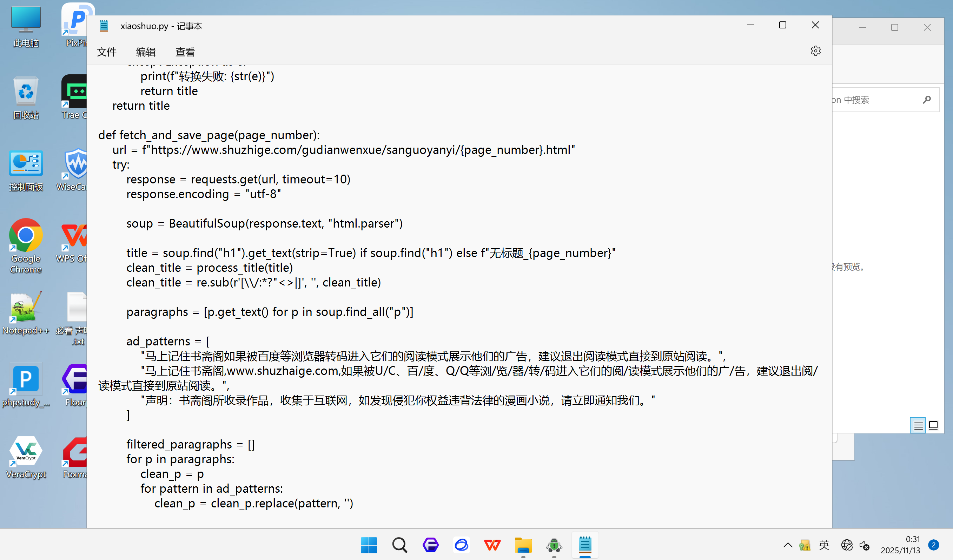Toggle the 英 input method indicator

[x=824, y=545]
